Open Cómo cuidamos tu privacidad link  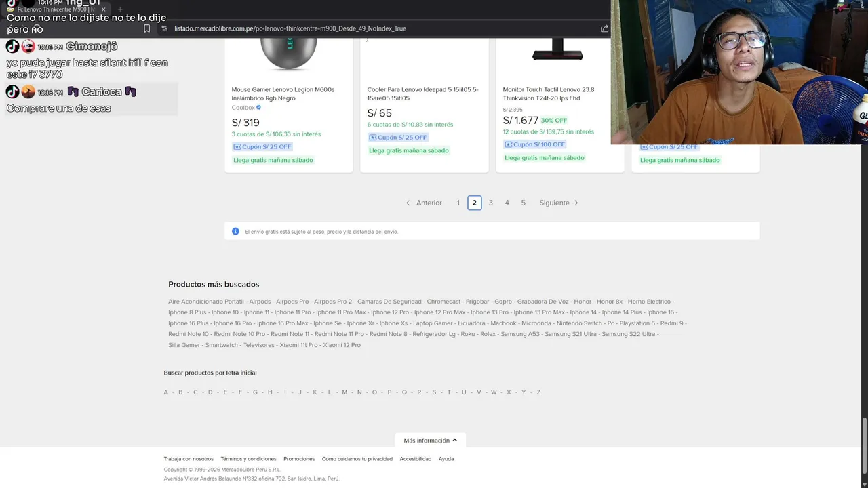click(x=357, y=459)
